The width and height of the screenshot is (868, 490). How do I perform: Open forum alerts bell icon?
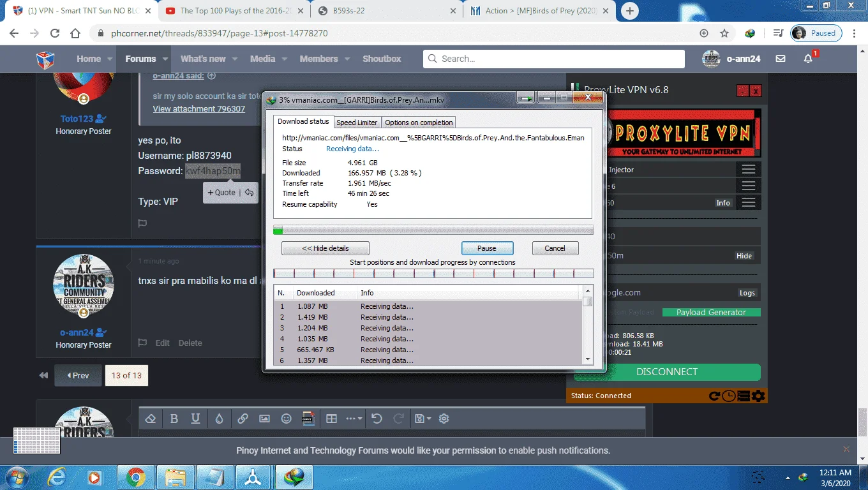point(808,59)
